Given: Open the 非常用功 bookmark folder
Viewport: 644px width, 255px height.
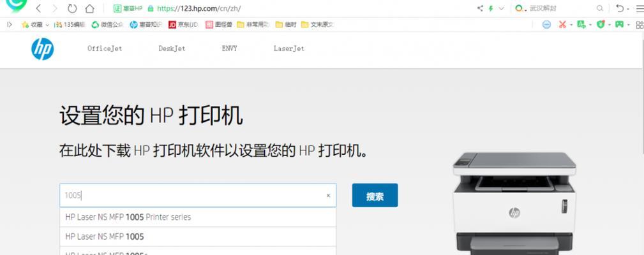Looking at the screenshot, I should coord(253,25).
